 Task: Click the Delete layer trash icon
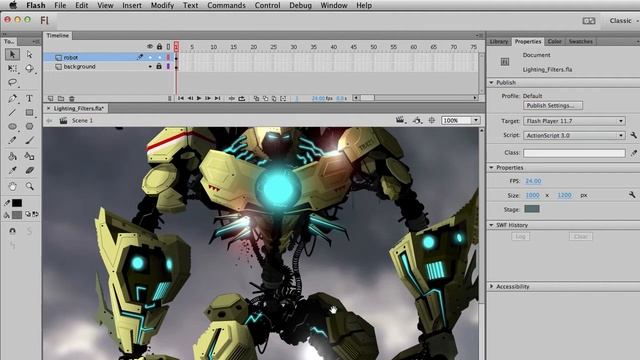[x=72, y=98]
